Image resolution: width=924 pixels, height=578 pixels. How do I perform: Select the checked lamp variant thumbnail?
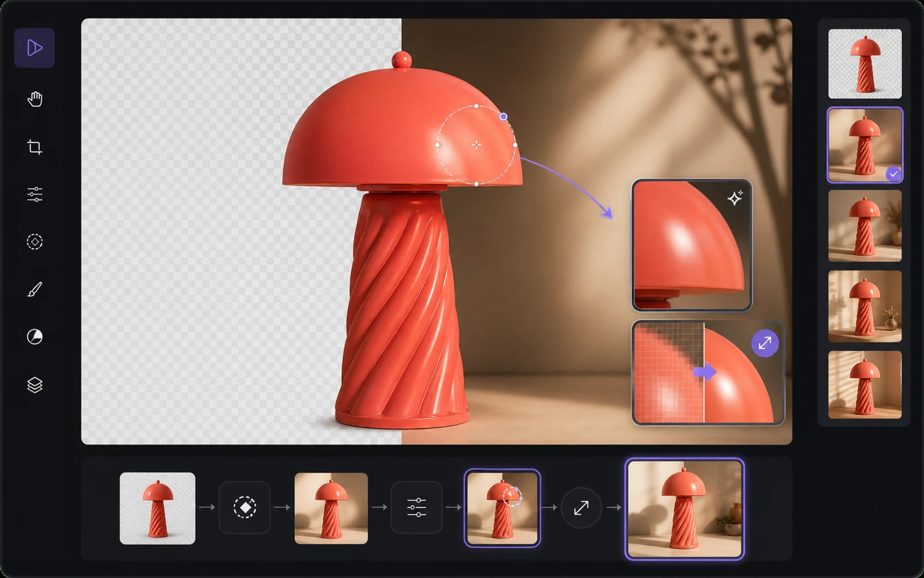click(865, 145)
